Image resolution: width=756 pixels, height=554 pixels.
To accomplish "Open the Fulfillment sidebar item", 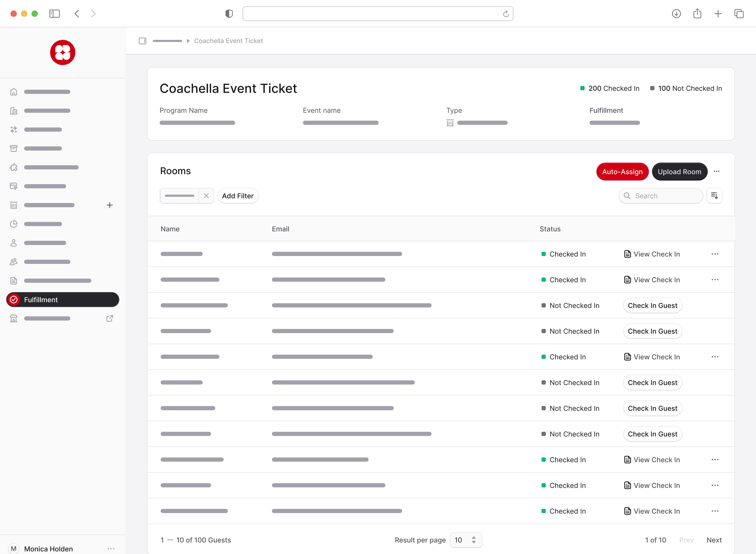I will coord(63,300).
